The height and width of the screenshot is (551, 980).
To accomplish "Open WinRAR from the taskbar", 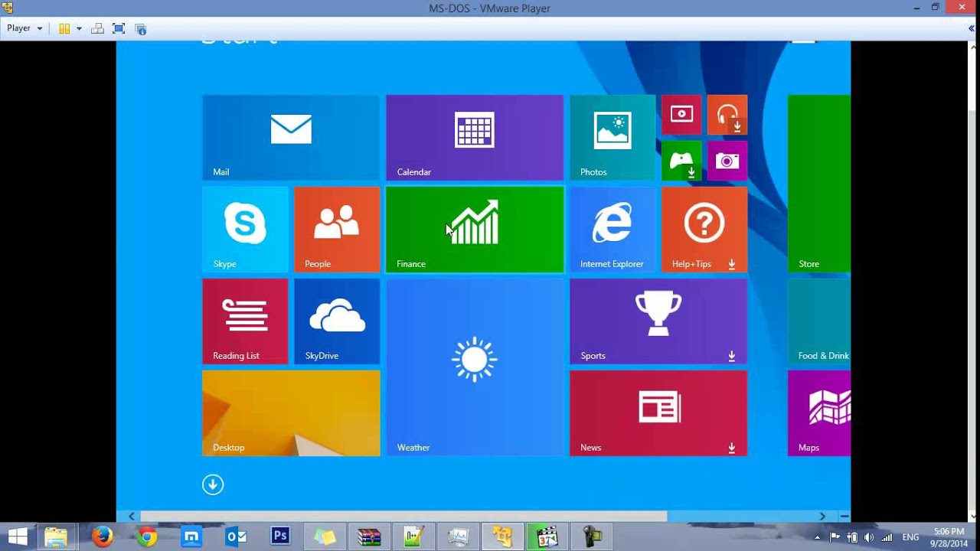I will tap(369, 537).
